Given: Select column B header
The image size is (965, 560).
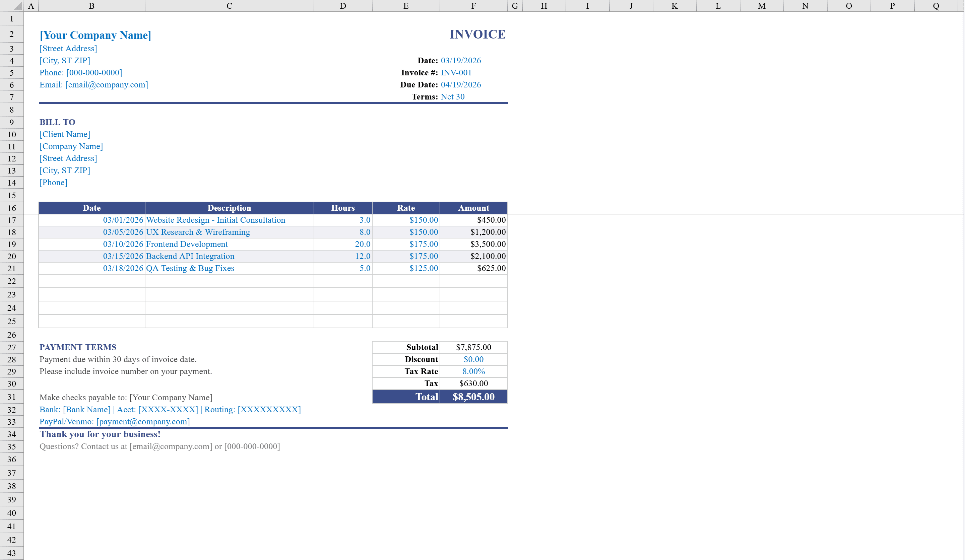Looking at the screenshot, I should 91,6.
